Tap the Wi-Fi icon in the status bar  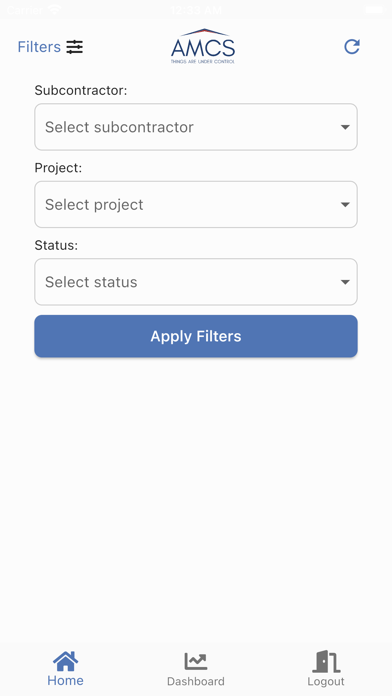pyautogui.click(x=55, y=9)
